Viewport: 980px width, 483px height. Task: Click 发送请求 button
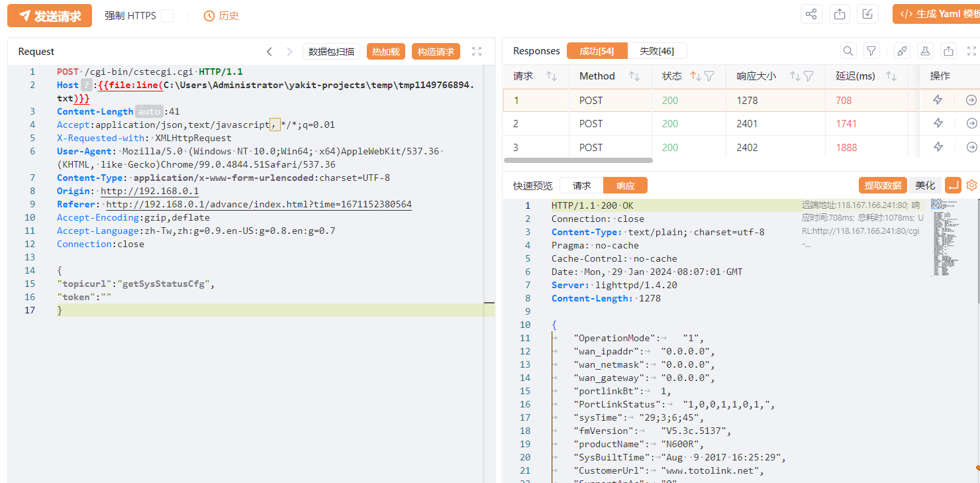pyautogui.click(x=50, y=16)
